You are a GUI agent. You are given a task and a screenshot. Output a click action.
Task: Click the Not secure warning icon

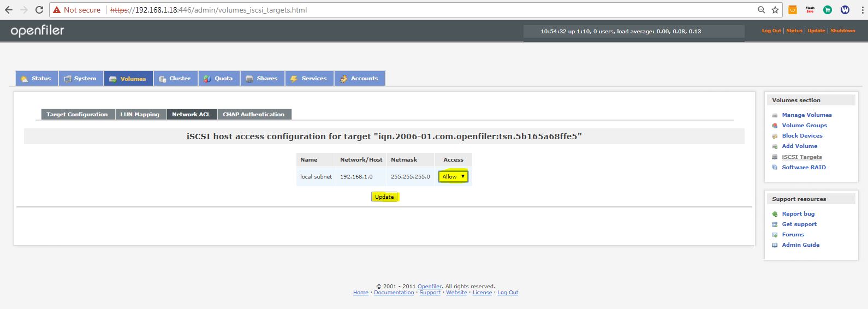pyautogui.click(x=57, y=10)
